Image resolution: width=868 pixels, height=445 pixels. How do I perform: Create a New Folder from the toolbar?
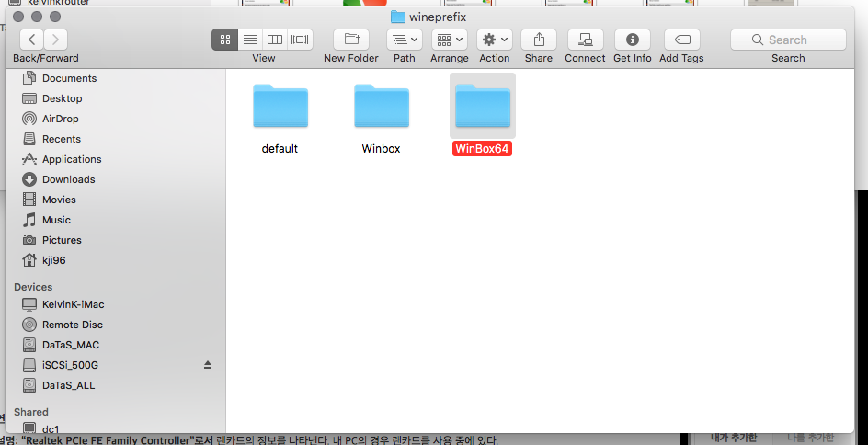pos(351,40)
